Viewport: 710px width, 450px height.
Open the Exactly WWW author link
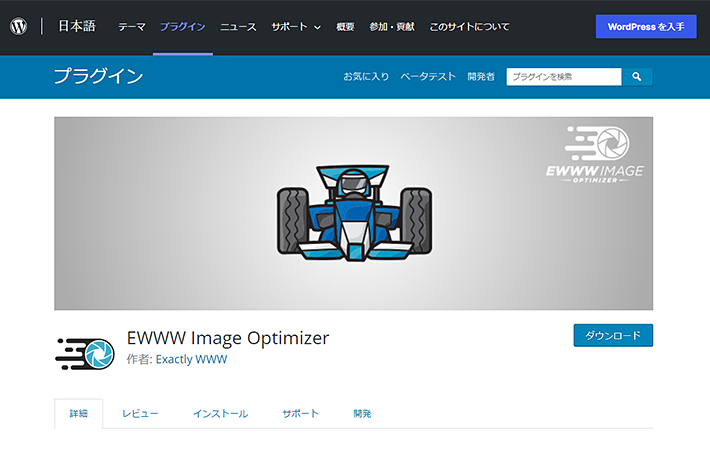[191, 359]
